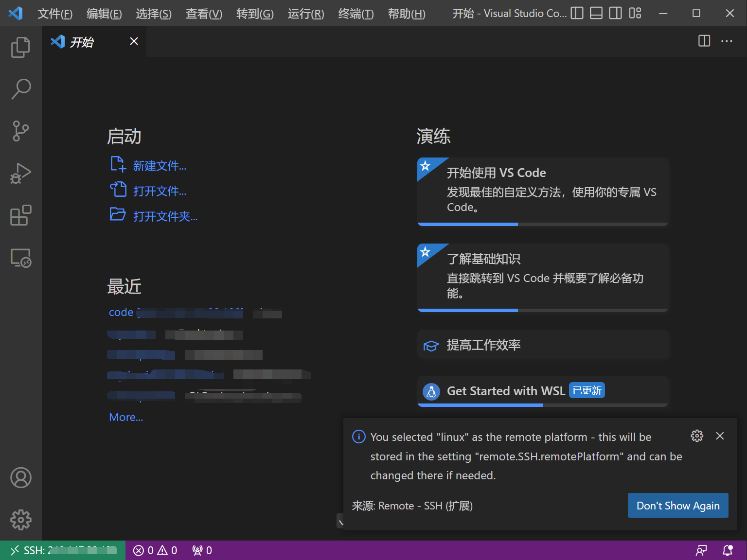
Task: Click the 开始使用 VS Code progress bar
Action: pos(543,224)
